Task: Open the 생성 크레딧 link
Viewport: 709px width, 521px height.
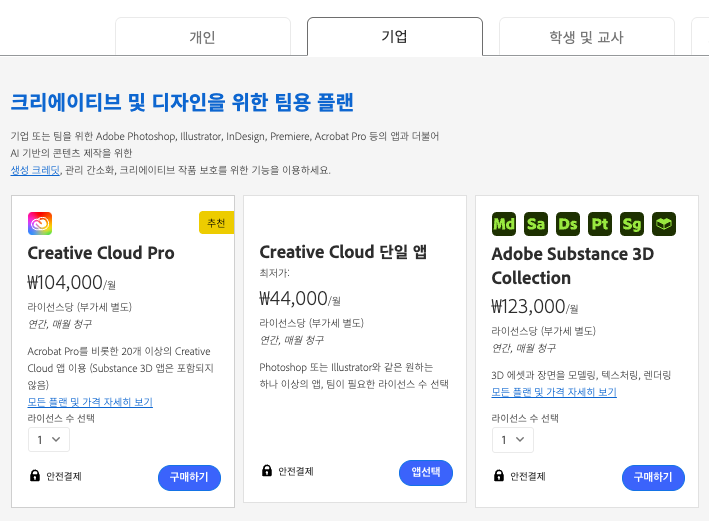Action: point(35,170)
